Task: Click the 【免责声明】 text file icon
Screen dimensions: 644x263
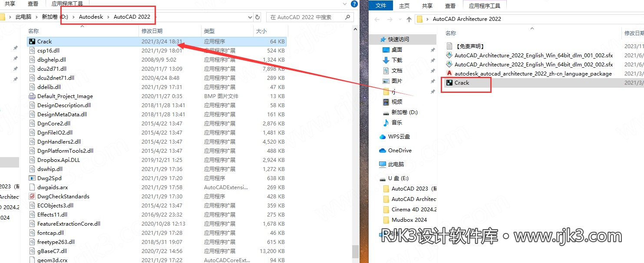Action: [450, 46]
